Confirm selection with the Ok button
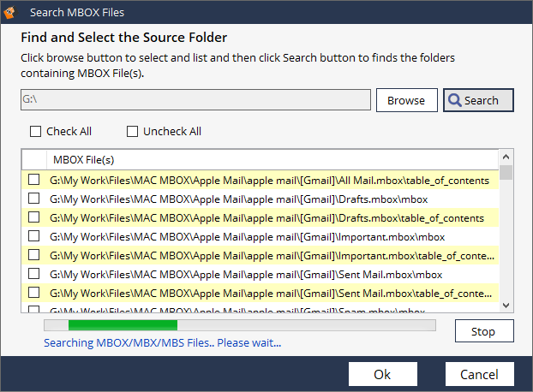Viewport: 533px width, 392px height. 382,374
